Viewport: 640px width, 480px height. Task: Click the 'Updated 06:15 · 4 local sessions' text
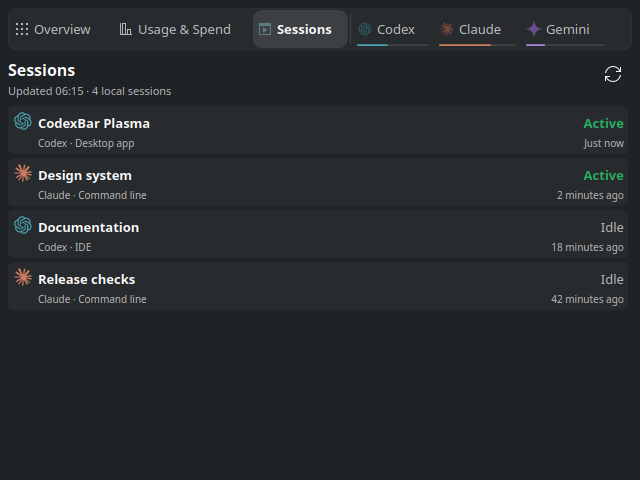(x=90, y=91)
